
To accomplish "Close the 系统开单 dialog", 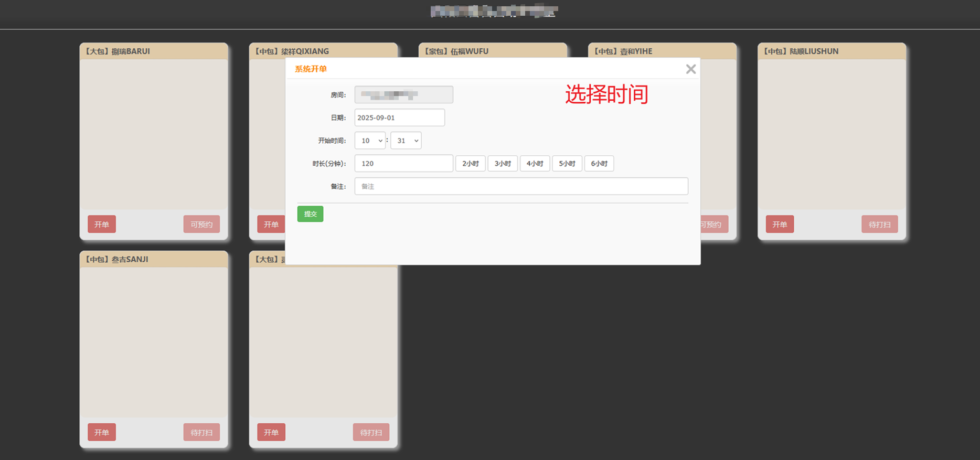I will coord(690,69).
